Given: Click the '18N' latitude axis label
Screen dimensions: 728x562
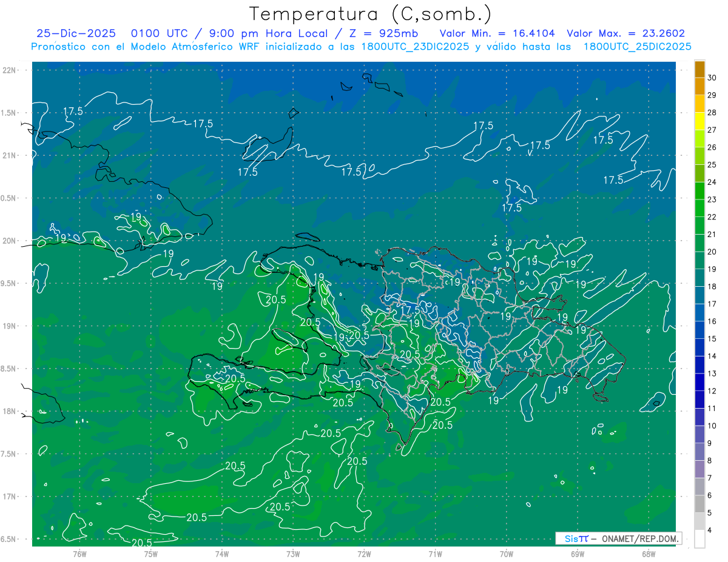Looking at the screenshot, I should 10,411.
